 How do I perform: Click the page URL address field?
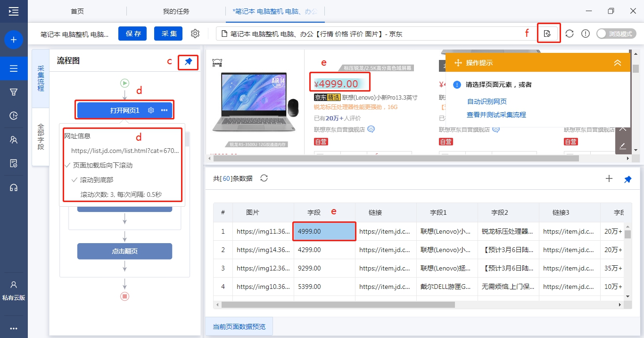click(x=377, y=34)
